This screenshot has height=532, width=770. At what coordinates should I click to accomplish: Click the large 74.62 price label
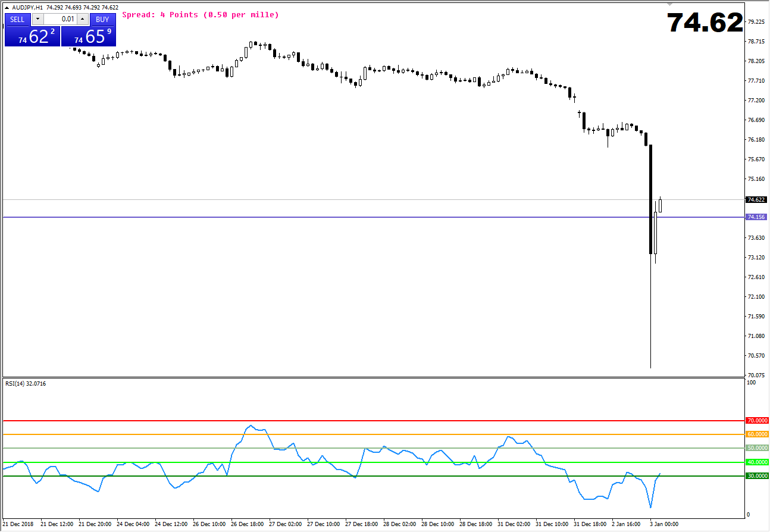pyautogui.click(x=705, y=23)
